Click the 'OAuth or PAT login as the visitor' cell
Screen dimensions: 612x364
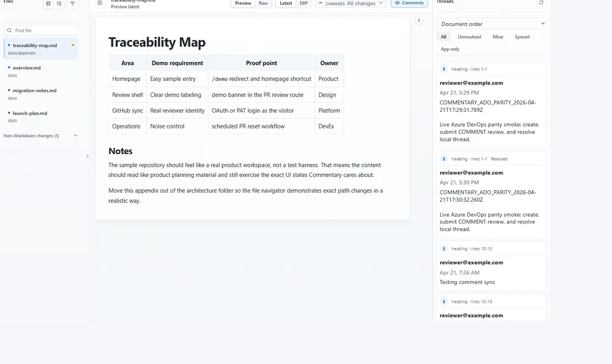pos(261,110)
